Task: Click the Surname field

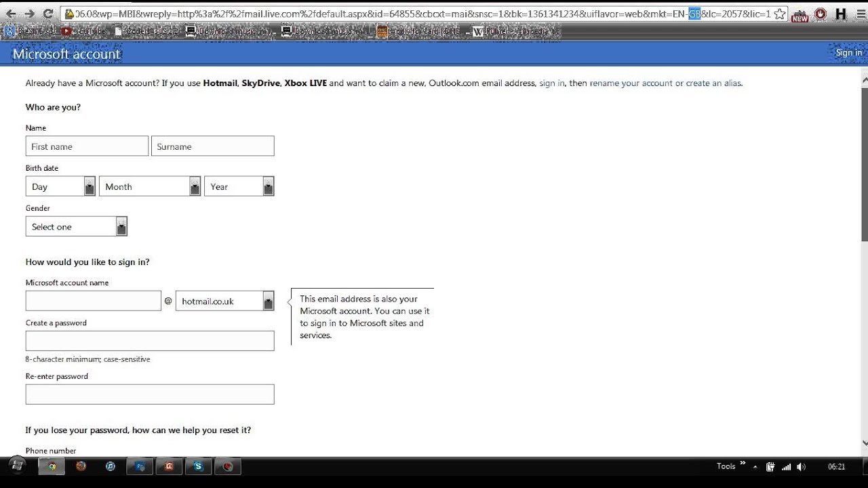Action: [213, 146]
